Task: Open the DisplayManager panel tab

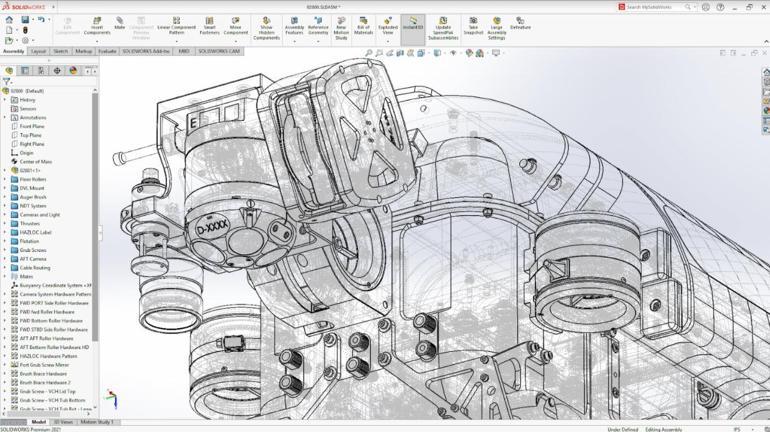Action: click(73, 71)
